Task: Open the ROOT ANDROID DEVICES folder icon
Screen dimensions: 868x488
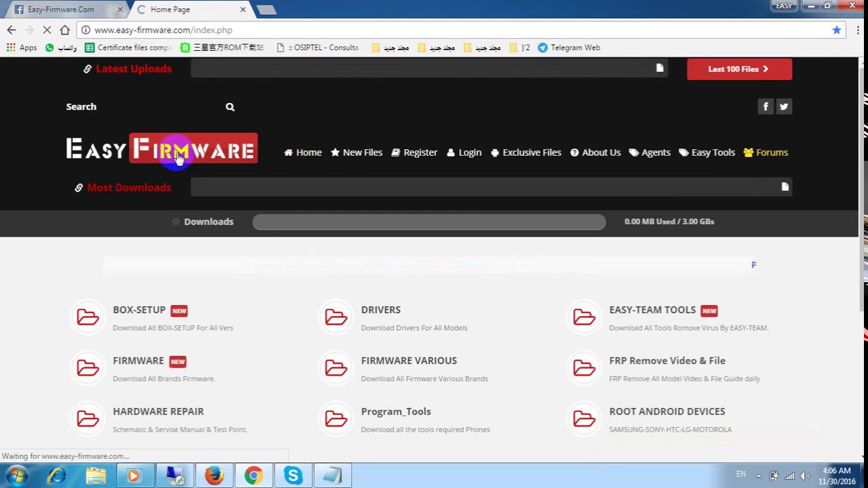Action: [584, 418]
